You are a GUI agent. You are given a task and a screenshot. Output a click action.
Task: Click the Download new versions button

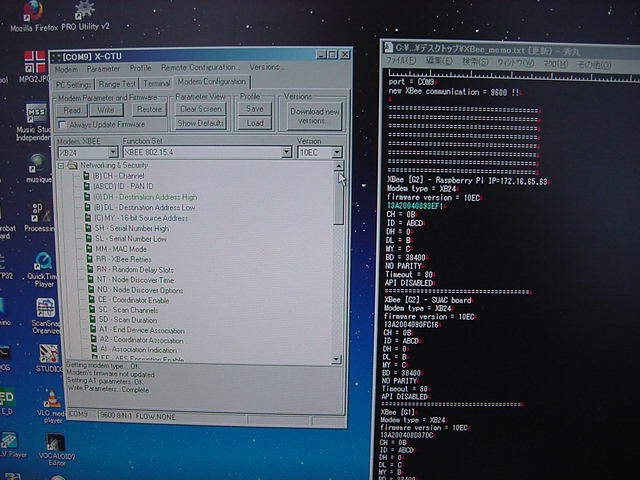pos(315,116)
